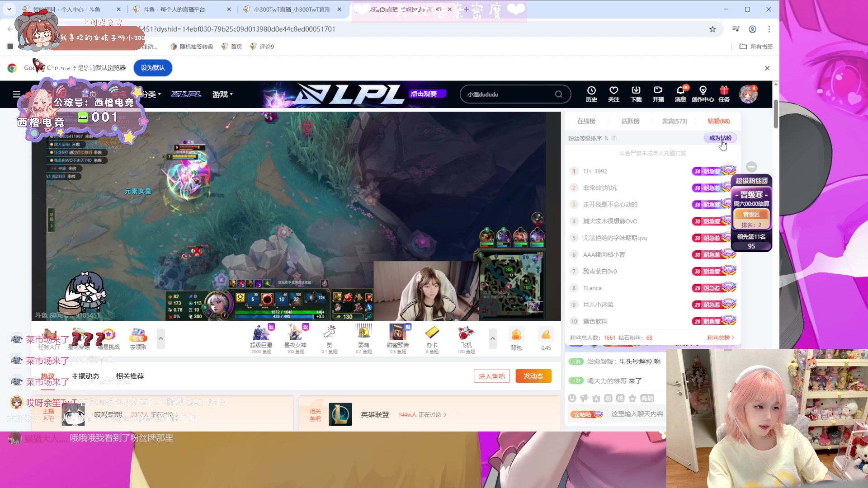
Task: Expand the task list arrow beside 去领取
Action: click(160, 338)
